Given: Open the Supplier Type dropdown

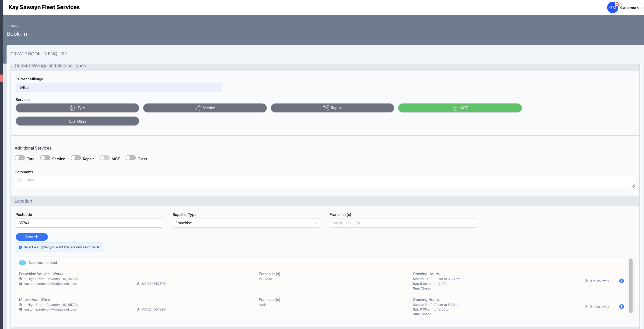Looking at the screenshot, I should (x=246, y=223).
